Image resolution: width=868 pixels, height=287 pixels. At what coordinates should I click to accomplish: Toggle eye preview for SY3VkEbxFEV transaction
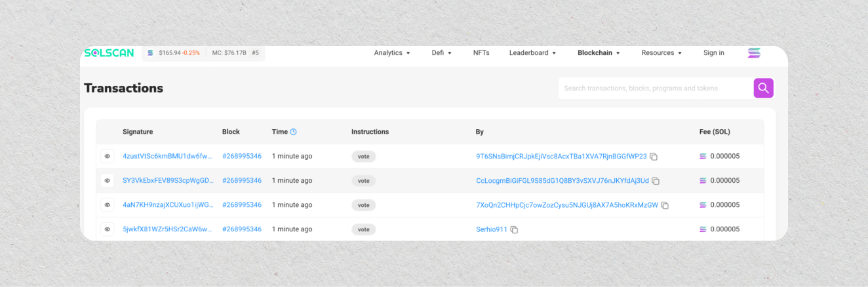tap(108, 181)
